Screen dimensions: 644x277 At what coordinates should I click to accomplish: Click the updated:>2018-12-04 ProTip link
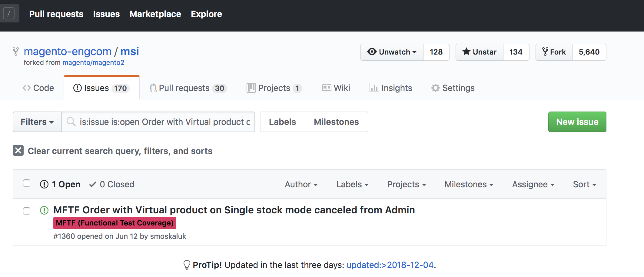coord(390,265)
